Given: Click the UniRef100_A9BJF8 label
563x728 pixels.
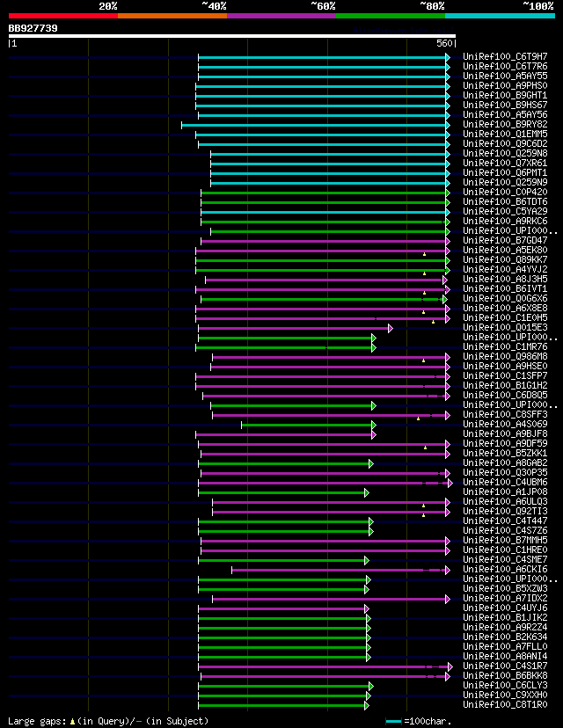Looking at the screenshot, I should click(x=505, y=433).
